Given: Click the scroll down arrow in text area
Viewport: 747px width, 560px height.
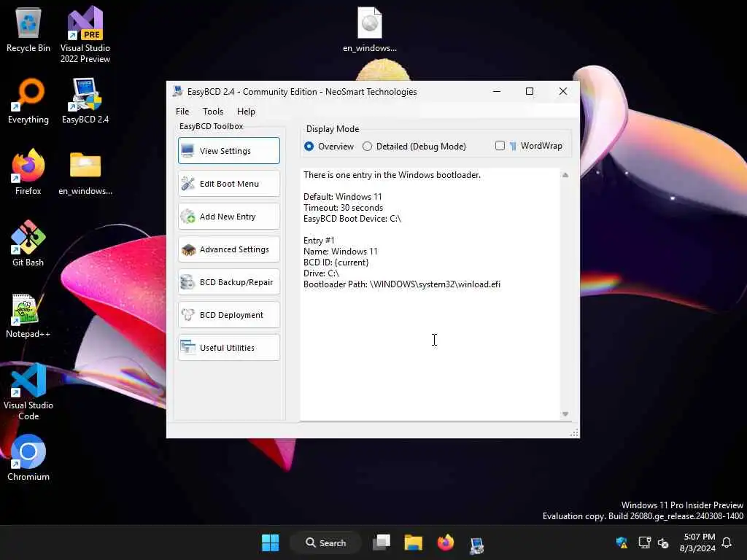Looking at the screenshot, I should click(x=565, y=414).
